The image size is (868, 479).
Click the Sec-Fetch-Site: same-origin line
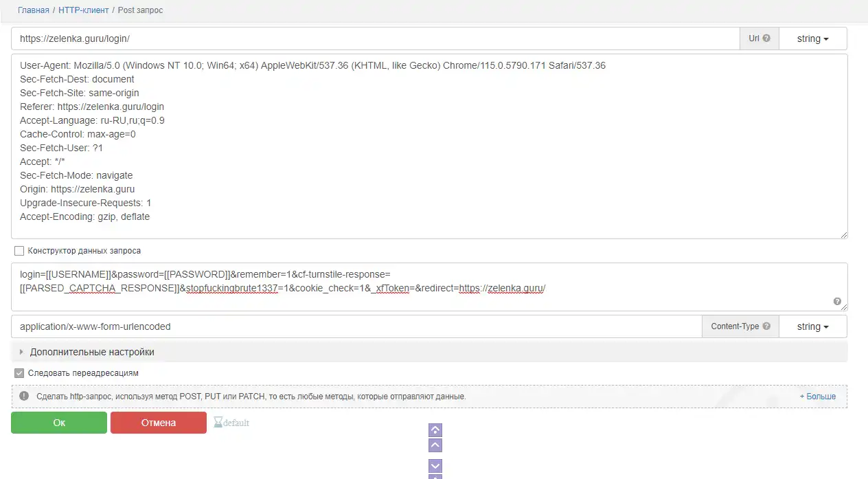pyautogui.click(x=80, y=93)
